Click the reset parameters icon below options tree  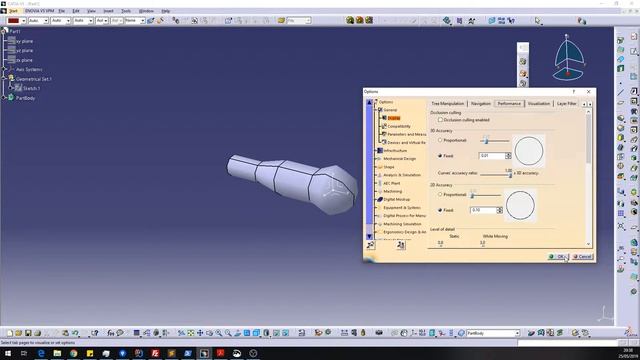pos(401,244)
